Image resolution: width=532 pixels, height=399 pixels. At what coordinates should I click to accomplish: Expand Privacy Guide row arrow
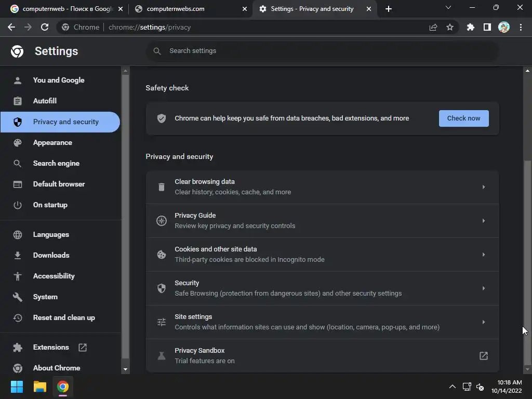(x=484, y=220)
